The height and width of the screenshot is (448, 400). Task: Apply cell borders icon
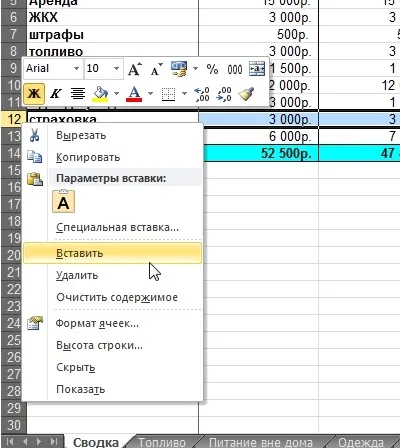(169, 93)
